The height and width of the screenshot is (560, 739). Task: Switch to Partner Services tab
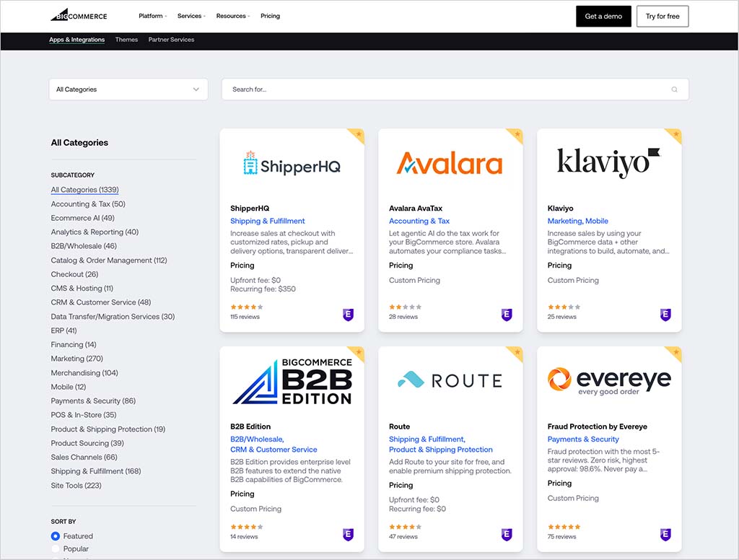171,40
